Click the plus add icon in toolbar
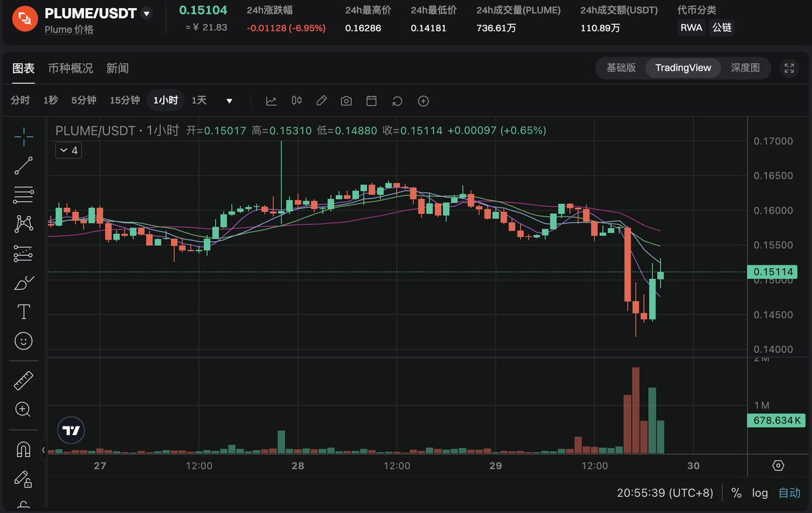This screenshot has height=513, width=812. click(423, 101)
